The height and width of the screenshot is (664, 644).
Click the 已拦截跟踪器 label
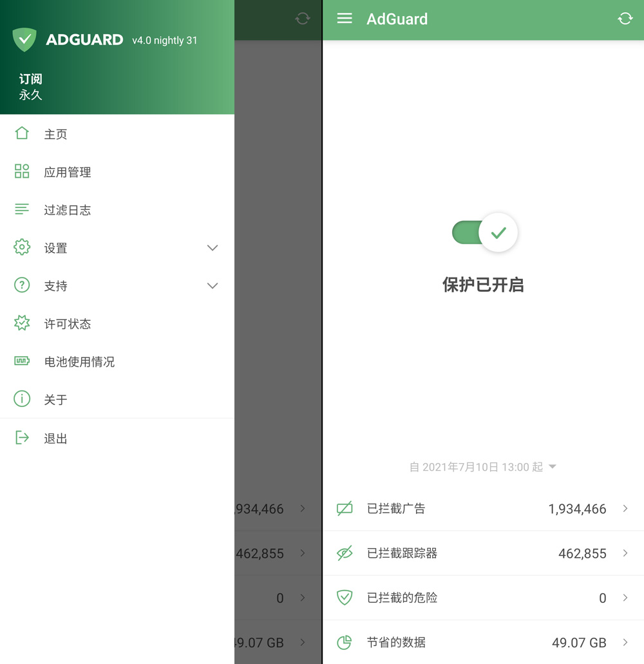tap(402, 553)
